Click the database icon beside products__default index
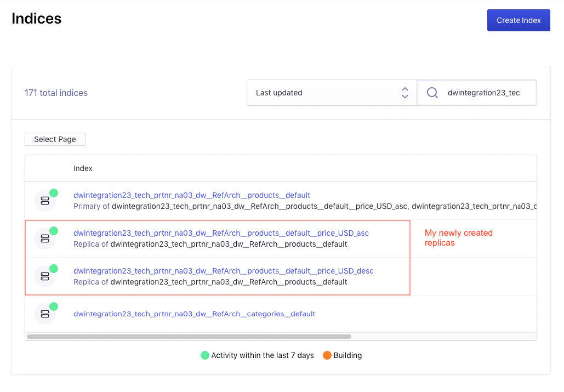 (45, 200)
